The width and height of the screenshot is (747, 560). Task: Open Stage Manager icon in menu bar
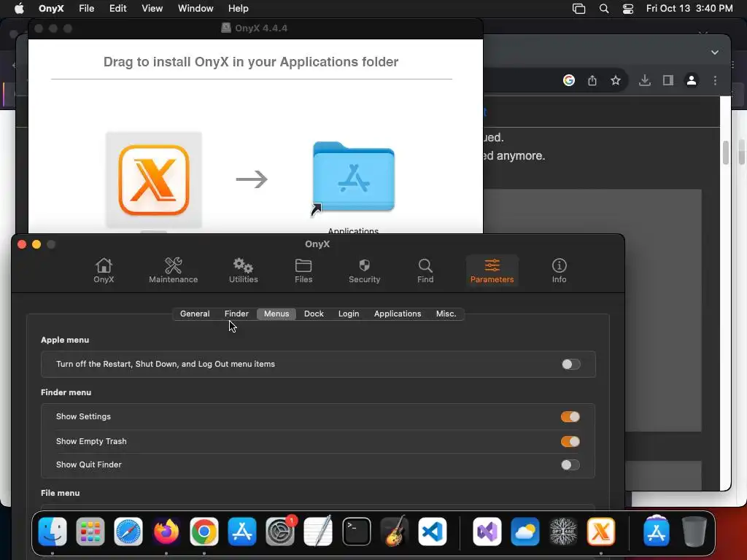(578, 9)
